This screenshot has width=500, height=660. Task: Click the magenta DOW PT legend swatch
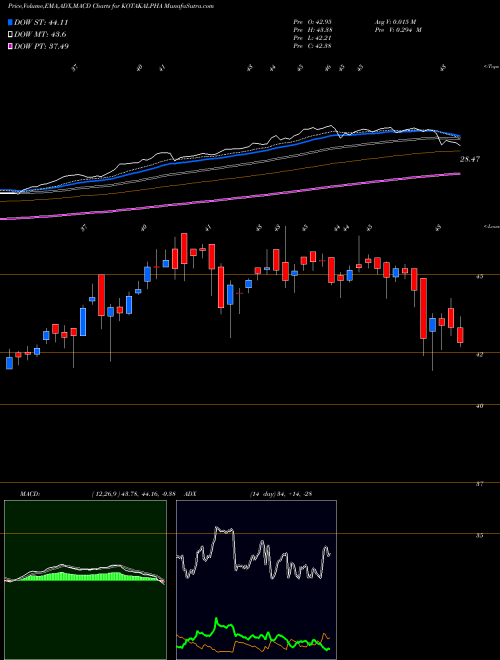[x=10, y=46]
